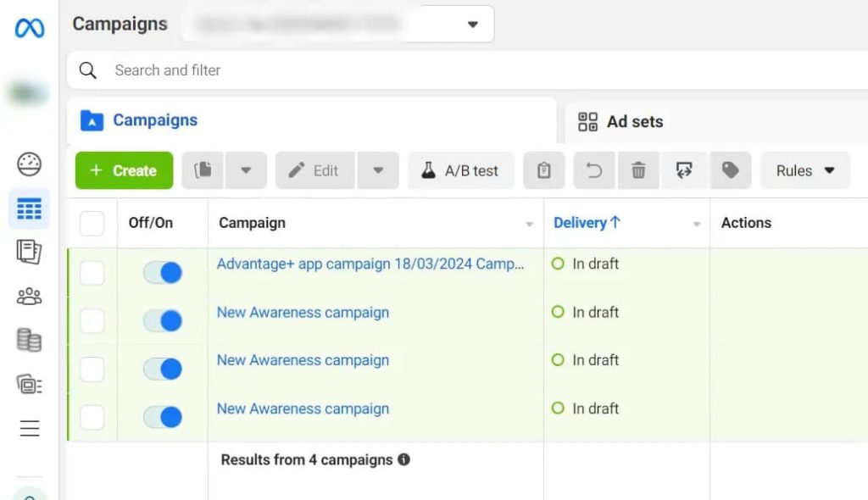868x500 pixels.
Task: Click the duplicate copy icon button
Action: 203,170
